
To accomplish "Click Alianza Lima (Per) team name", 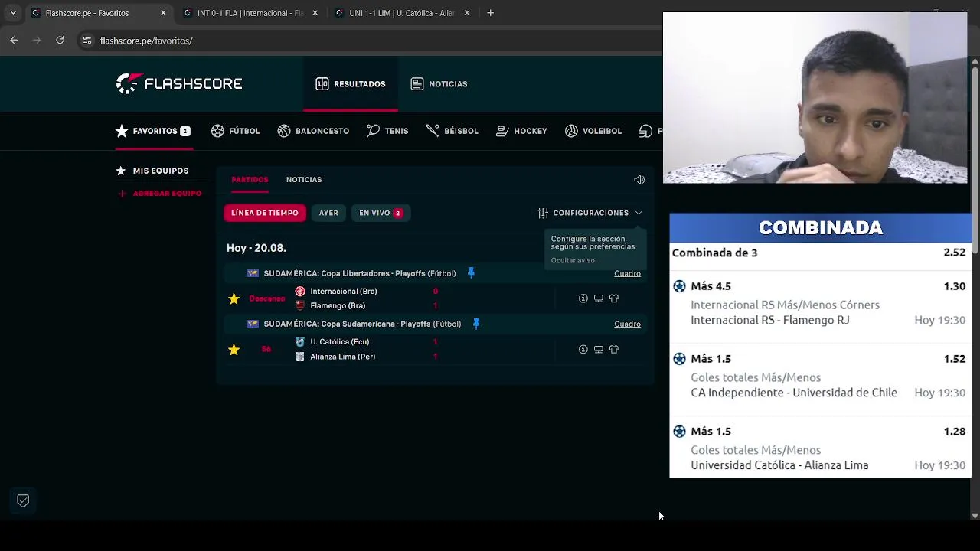I will coord(342,357).
